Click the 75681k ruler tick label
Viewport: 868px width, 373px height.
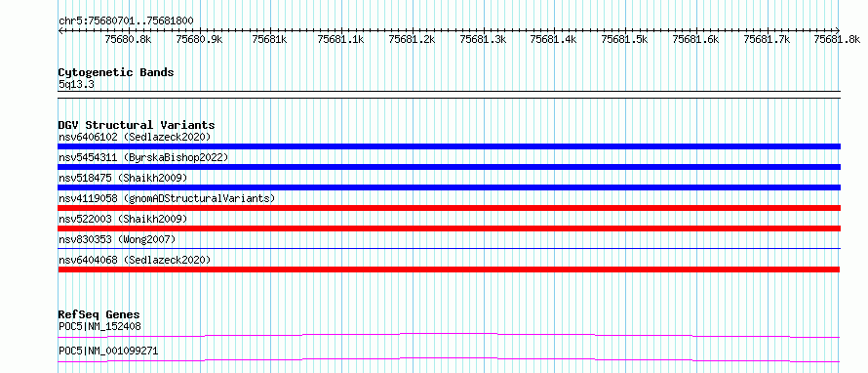(x=269, y=39)
